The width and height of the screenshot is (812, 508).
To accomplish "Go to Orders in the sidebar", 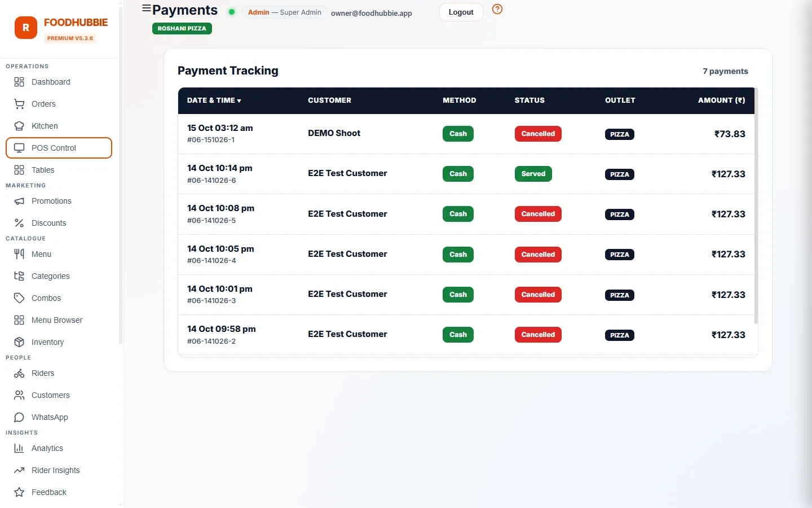I will click(59, 104).
